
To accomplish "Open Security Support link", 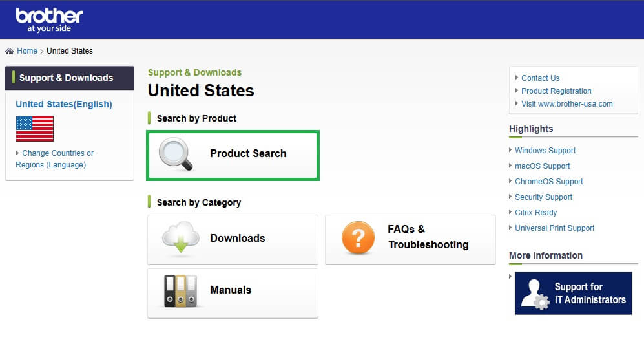I will [543, 197].
